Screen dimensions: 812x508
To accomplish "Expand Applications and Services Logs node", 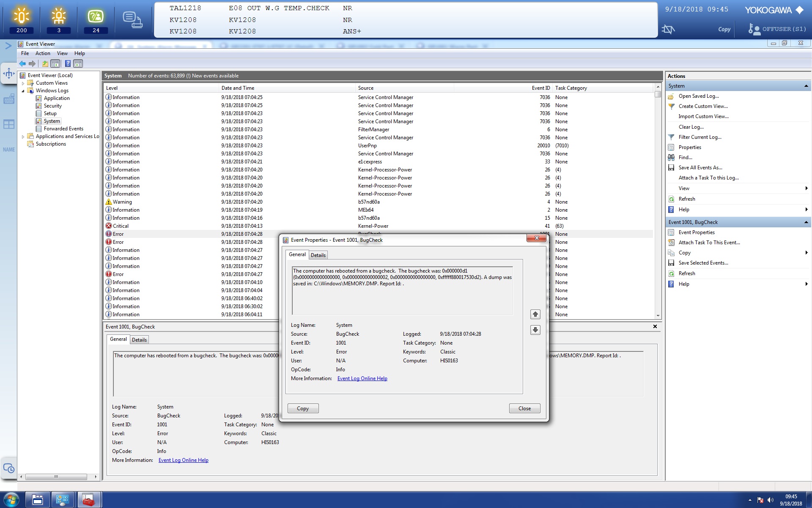I will (x=23, y=137).
